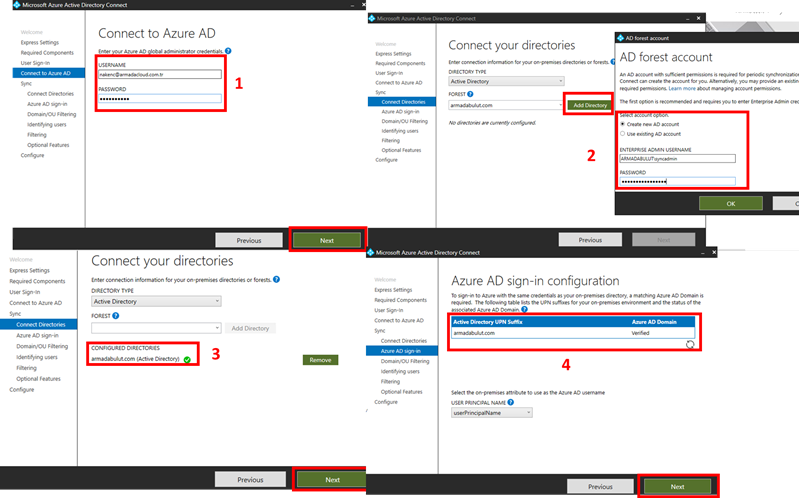Select Express Settings step on Connect to Azure AD window
The width and height of the screenshot is (799, 498).
pyautogui.click(x=40, y=42)
